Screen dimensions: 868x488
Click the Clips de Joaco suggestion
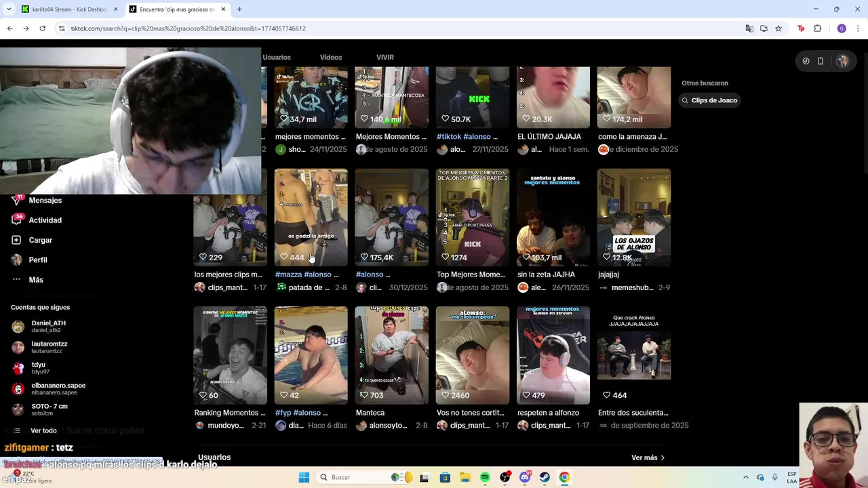[710, 100]
